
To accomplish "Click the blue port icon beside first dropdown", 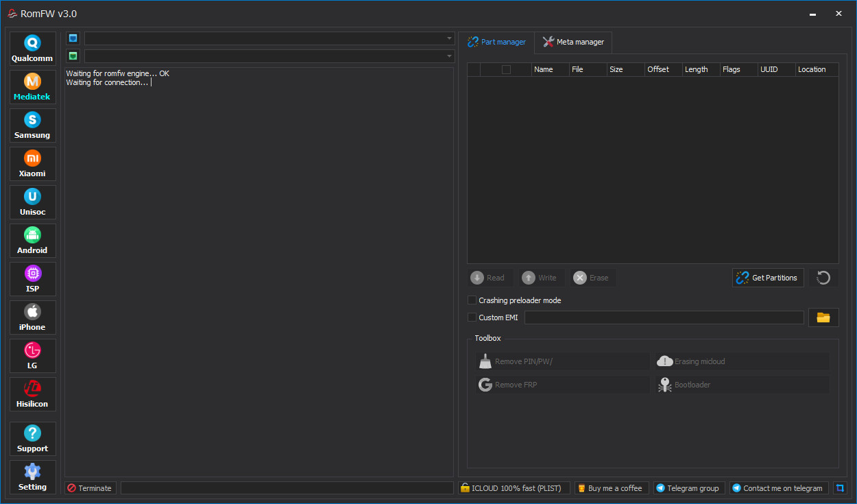I will (73, 38).
